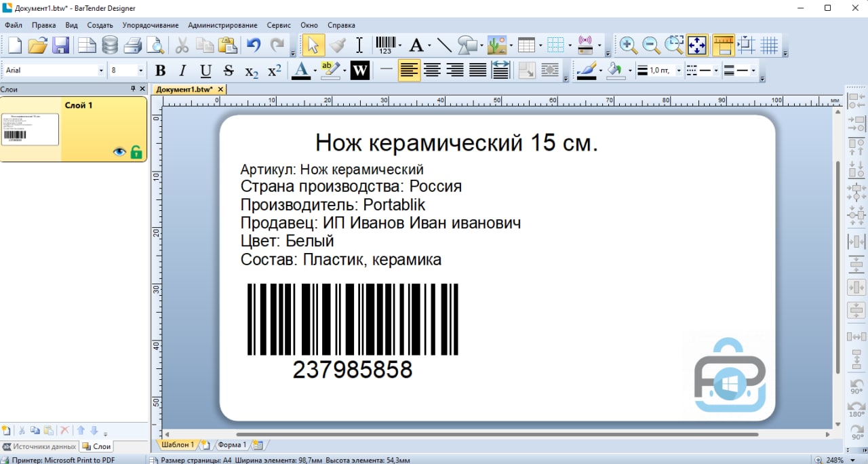Open database connection setup icon
This screenshot has height=464, width=868.
pos(110,45)
